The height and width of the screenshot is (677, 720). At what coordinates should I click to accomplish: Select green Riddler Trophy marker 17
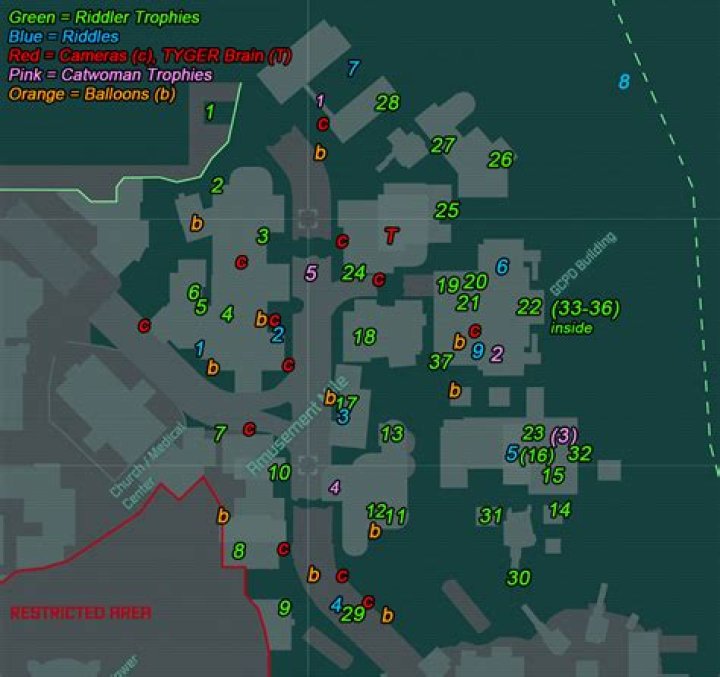pyautogui.click(x=347, y=403)
